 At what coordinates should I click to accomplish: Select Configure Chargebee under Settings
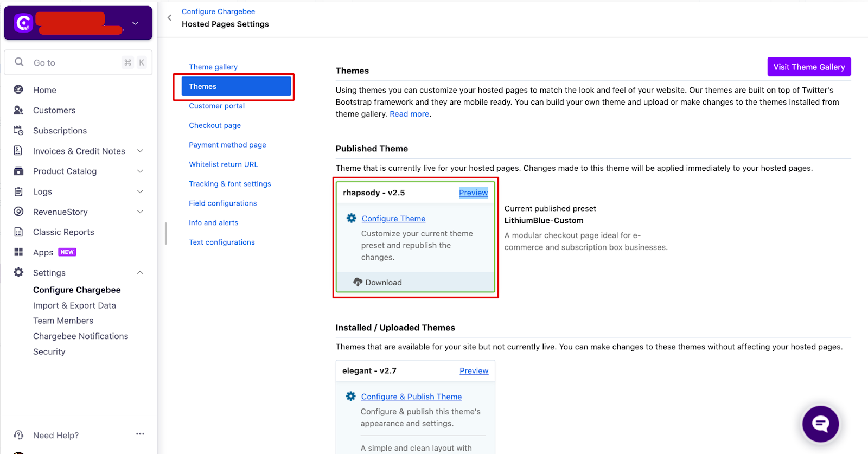tap(77, 290)
